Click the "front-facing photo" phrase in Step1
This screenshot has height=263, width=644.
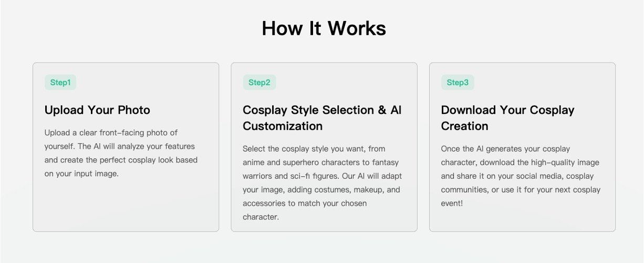pos(134,133)
